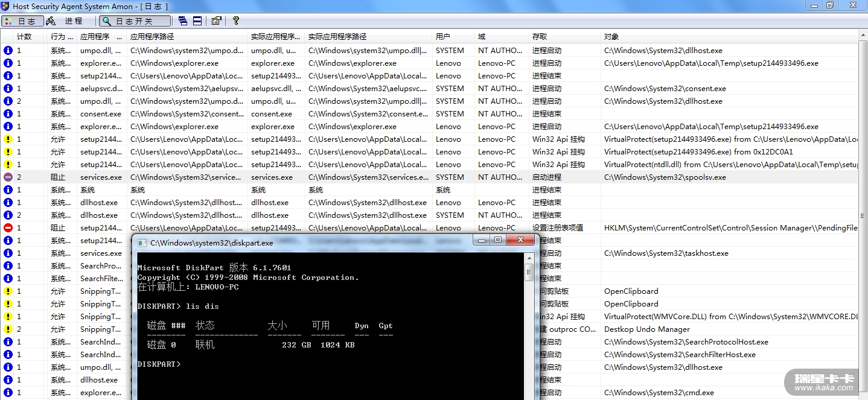Click info icon of consent.exe row
Viewport: 868px width, 400px height.
pos(7,114)
